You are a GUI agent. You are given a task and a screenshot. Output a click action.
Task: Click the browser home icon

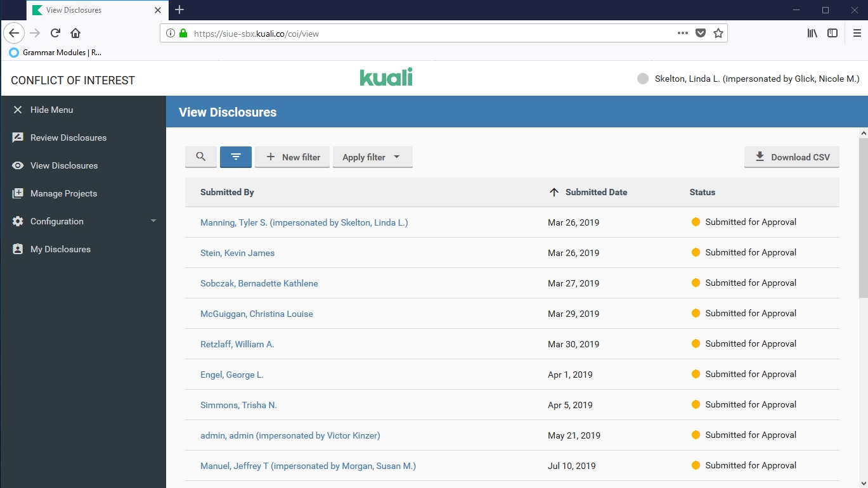[x=75, y=33]
